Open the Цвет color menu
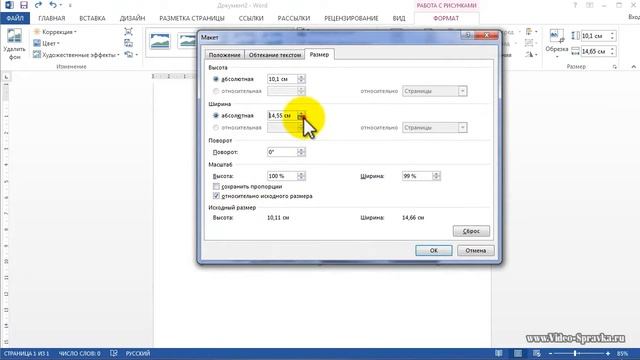The width and height of the screenshot is (640, 360). pyautogui.click(x=46, y=43)
